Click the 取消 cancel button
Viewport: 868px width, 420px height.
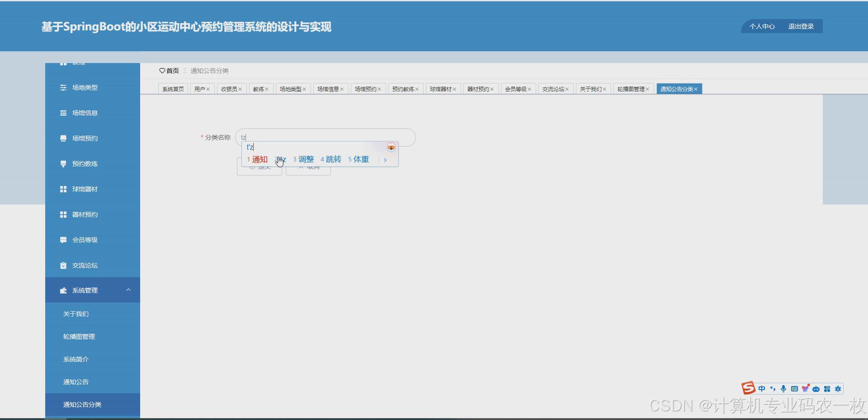click(308, 167)
